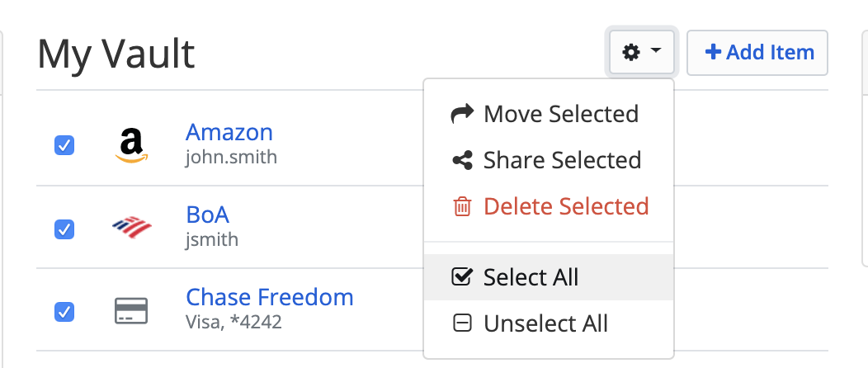The image size is (868, 368).
Task: Click the credit card icon for Chase Freedom
Action: 131,311
